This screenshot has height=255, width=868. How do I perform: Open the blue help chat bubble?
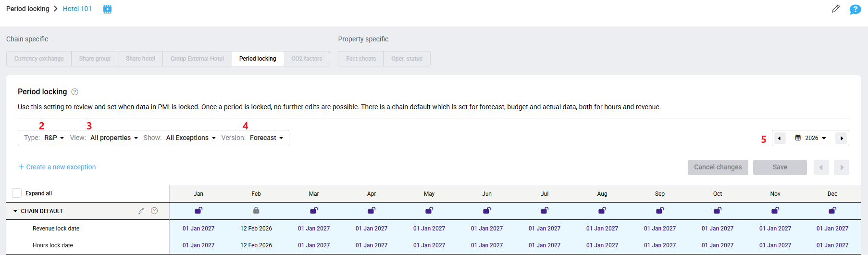[855, 9]
